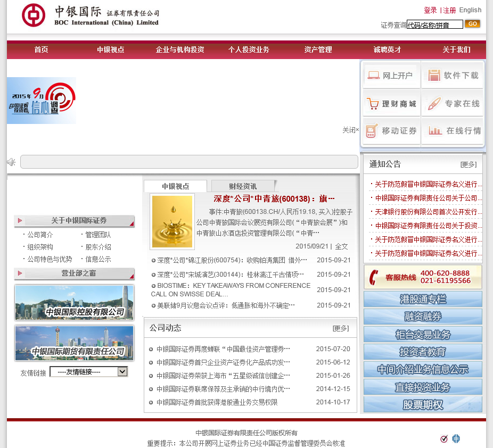Image resolution: width=493 pixels, height=448 pixels.
Task: Open news item dated 2015-07-20
Action: pos(223,350)
